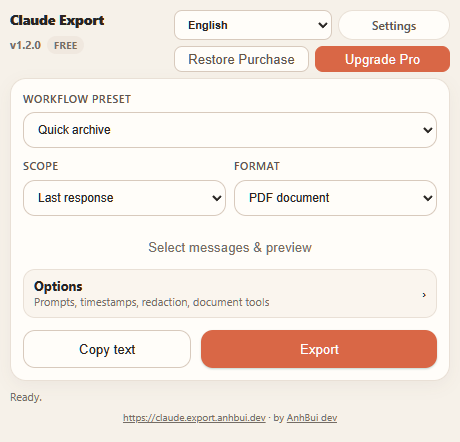Click the v1.2.0 version text
This screenshot has height=442, width=460.
[x=25, y=45]
